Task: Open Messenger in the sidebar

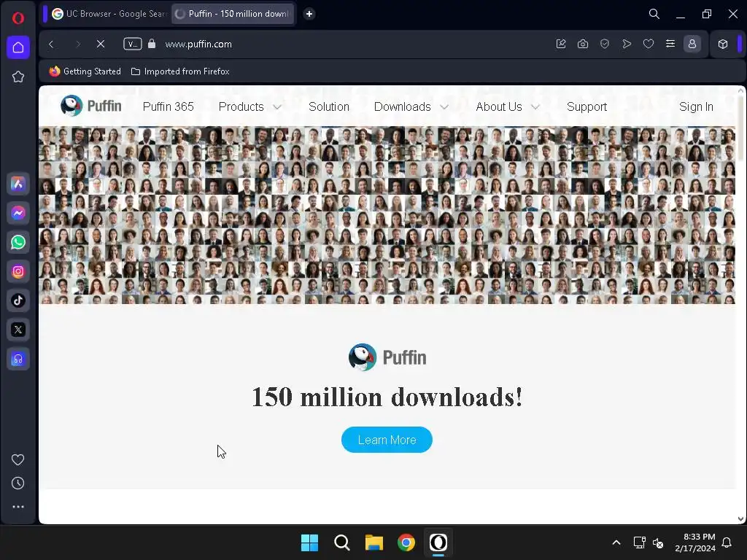Action: (18, 213)
